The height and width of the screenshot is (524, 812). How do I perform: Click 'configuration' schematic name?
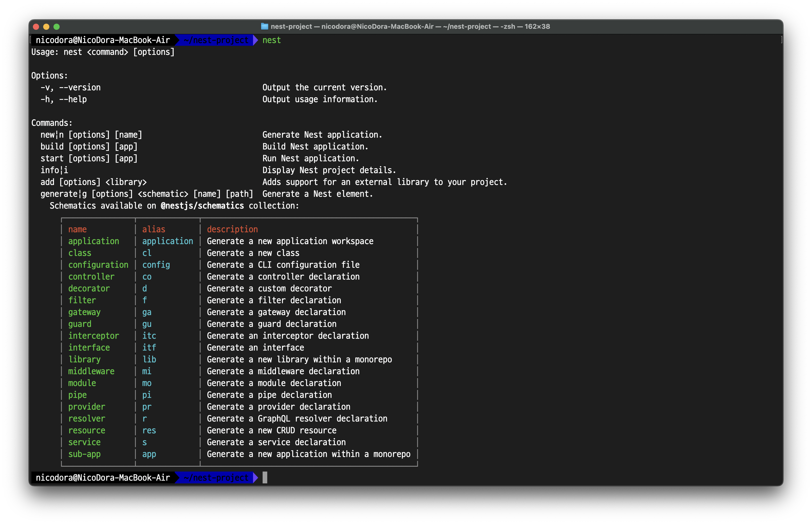point(98,265)
